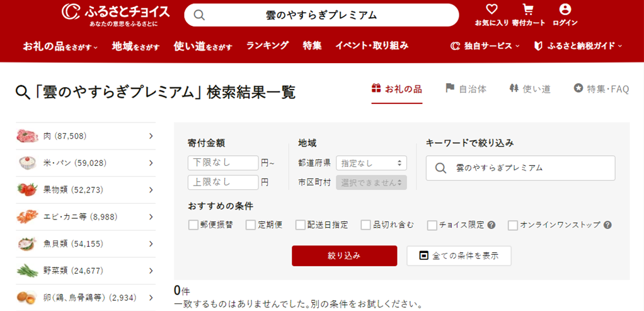Click star icon on 特集・FAQ tab
Screen dimensions: 644x311
click(x=578, y=88)
